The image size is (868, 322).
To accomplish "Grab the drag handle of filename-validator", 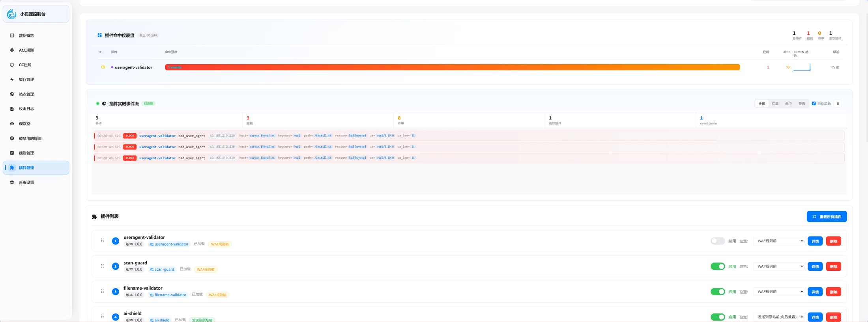I will [x=102, y=291].
